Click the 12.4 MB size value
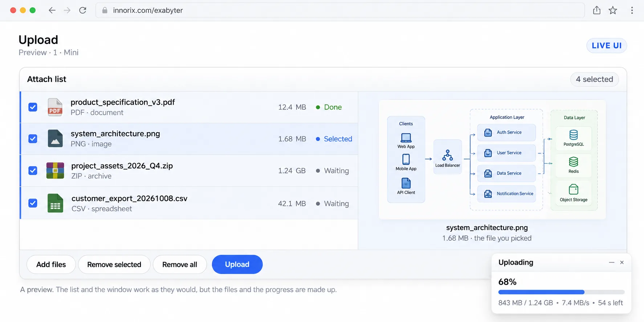The height and width of the screenshot is (322, 644). (292, 107)
